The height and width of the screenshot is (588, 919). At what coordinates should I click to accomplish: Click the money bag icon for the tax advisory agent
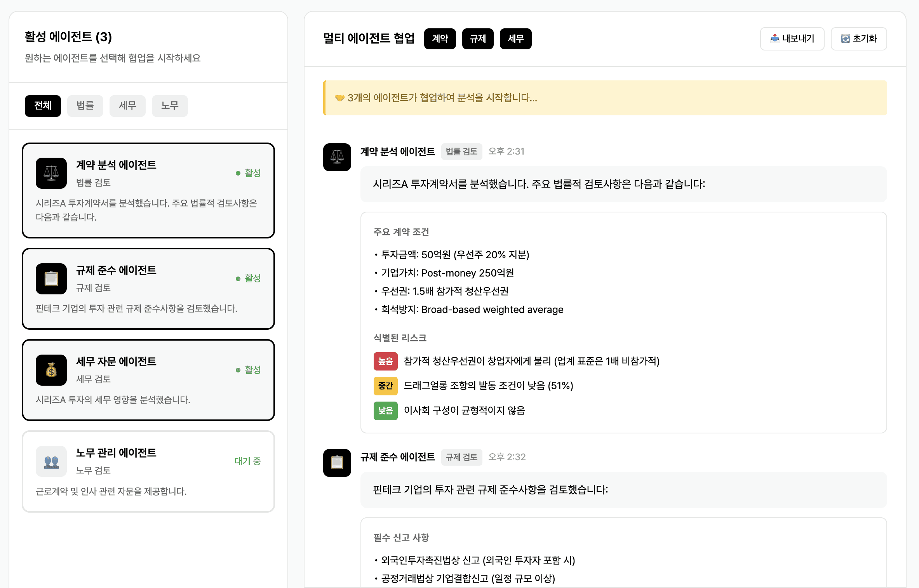[51, 370]
